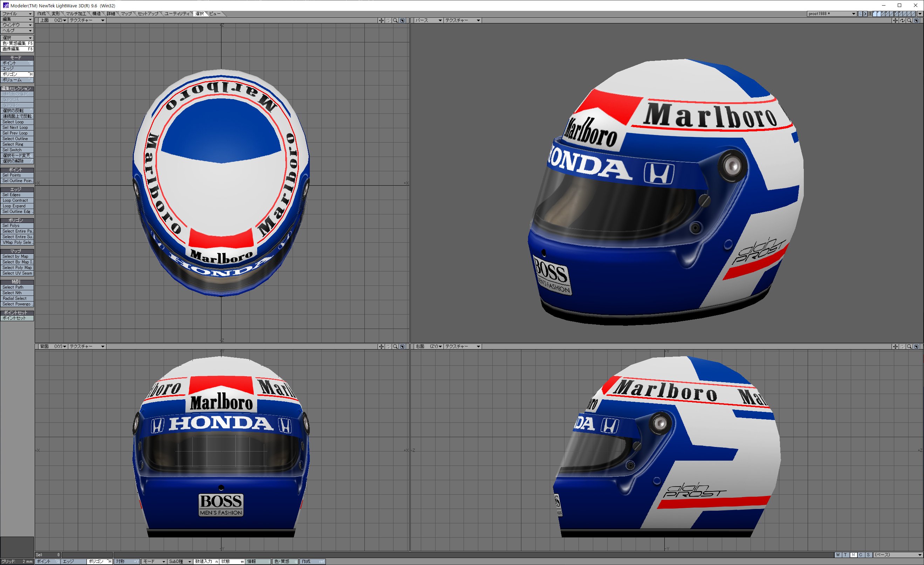Click rotate icon in back view header
This screenshot has width=924, height=565.
pos(389,347)
